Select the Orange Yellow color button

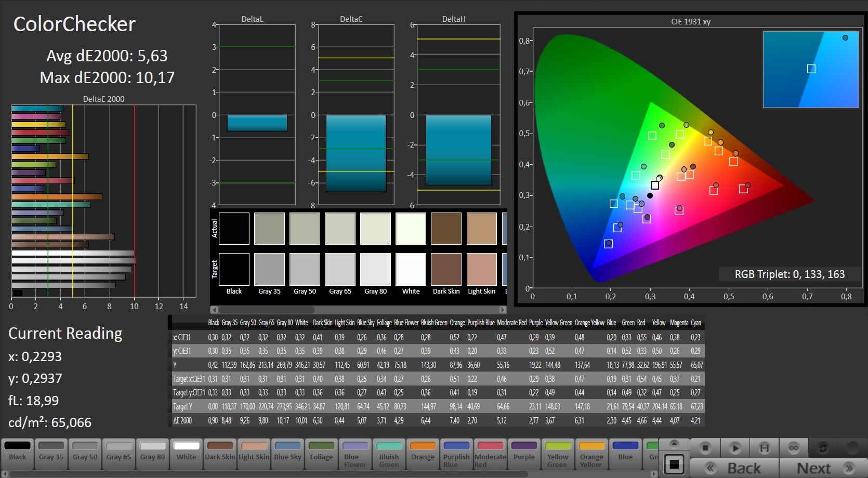coord(591,454)
